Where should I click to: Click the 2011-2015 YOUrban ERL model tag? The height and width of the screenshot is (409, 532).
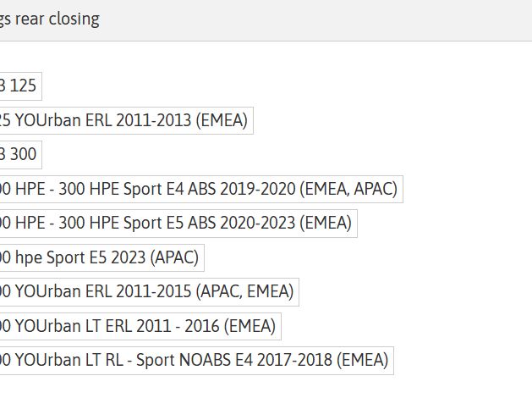(x=147, y=292)
